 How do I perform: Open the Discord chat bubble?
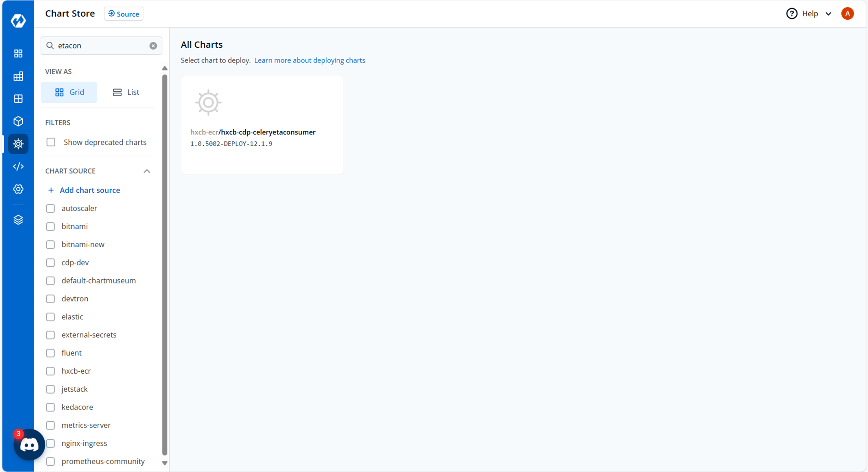click(x=29, y=445)
